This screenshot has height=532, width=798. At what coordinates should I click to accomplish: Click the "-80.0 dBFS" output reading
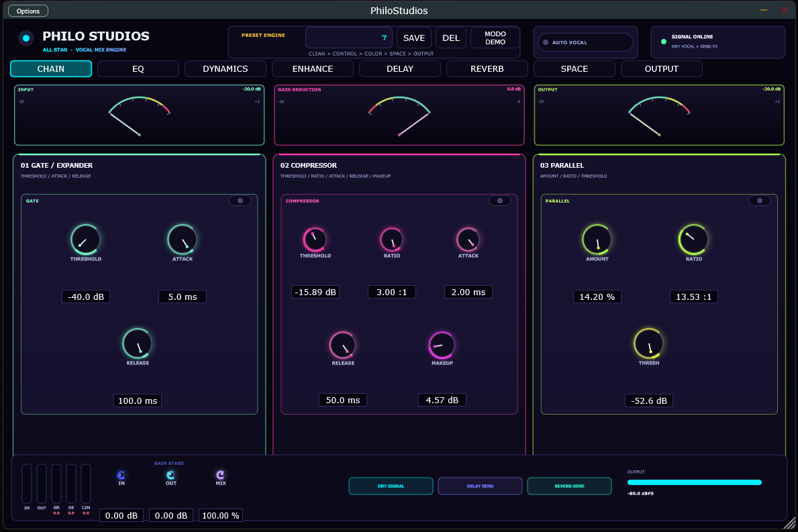coord(640,493)
